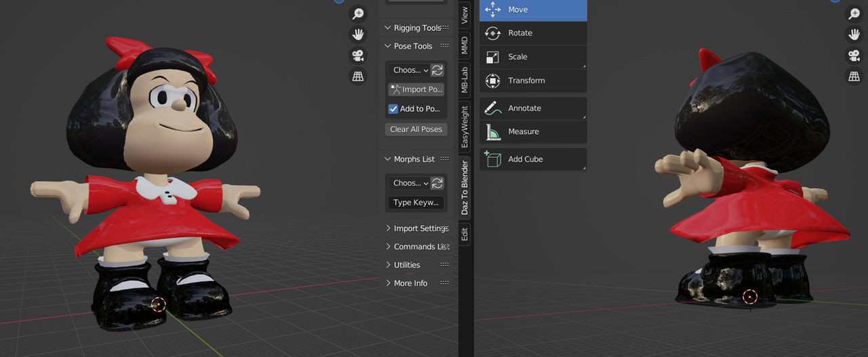
Task: Refresh the Pose Tools chooser list
Action: point(437,70)
